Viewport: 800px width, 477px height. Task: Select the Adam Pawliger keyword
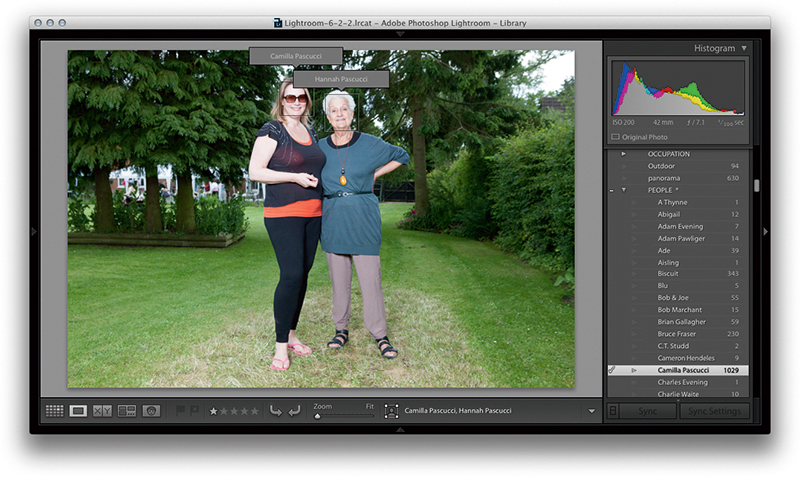(679, 238)
